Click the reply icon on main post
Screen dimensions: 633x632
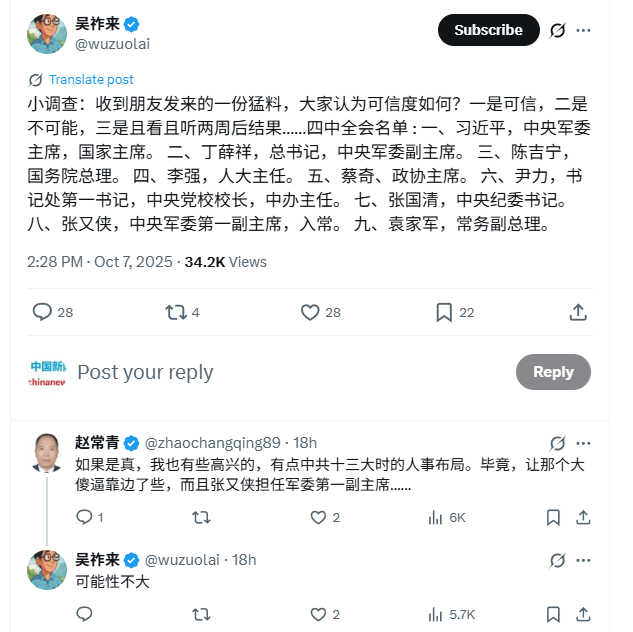(42, 313)
